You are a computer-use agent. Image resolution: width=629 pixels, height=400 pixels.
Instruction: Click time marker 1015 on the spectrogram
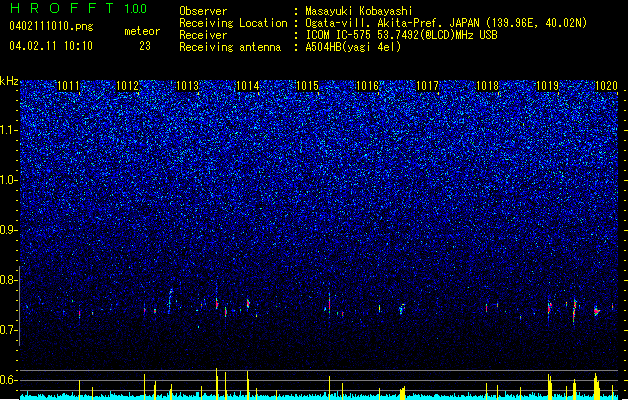[x=307, y=86]
